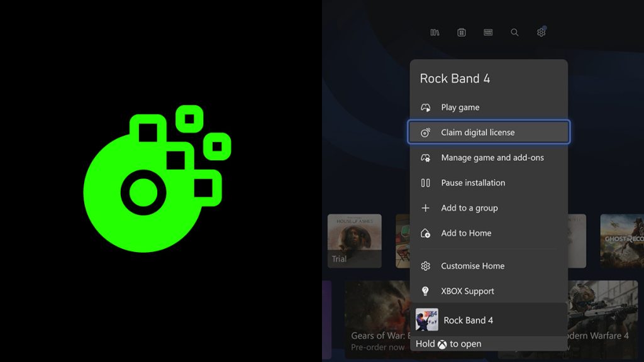
Task: Click the manage icon beside Manage game and add-ons
Action: 426,158
